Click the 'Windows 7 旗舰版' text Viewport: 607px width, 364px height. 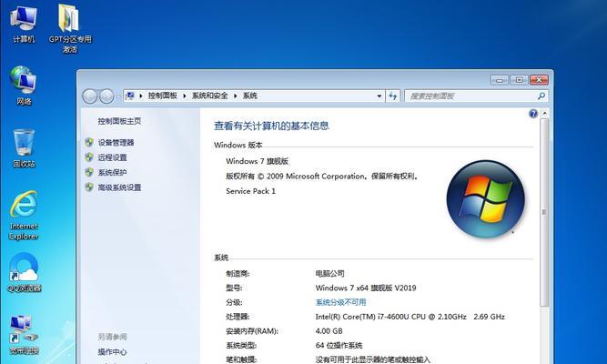coord(257,161)
